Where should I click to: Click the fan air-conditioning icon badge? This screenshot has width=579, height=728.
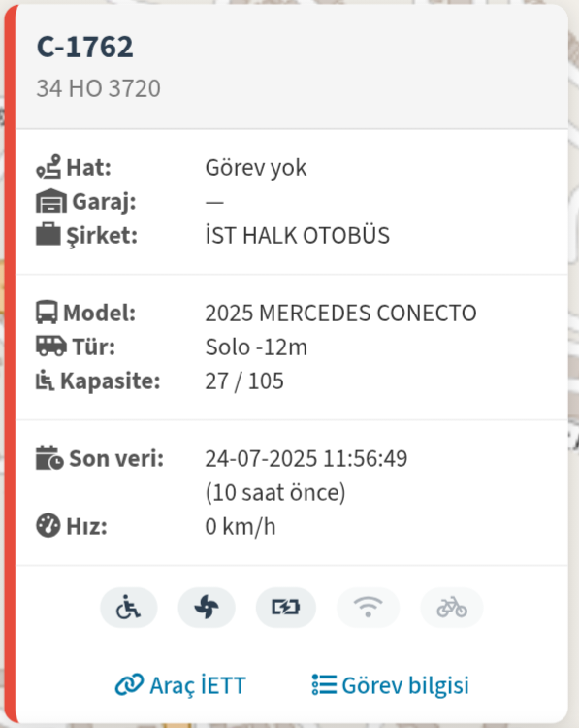pos(207,608)
